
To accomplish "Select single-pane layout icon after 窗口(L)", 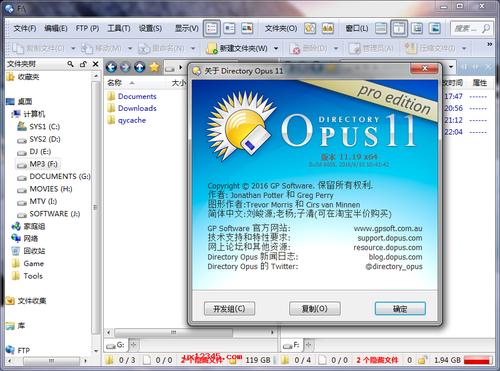I will pos(381,28).
